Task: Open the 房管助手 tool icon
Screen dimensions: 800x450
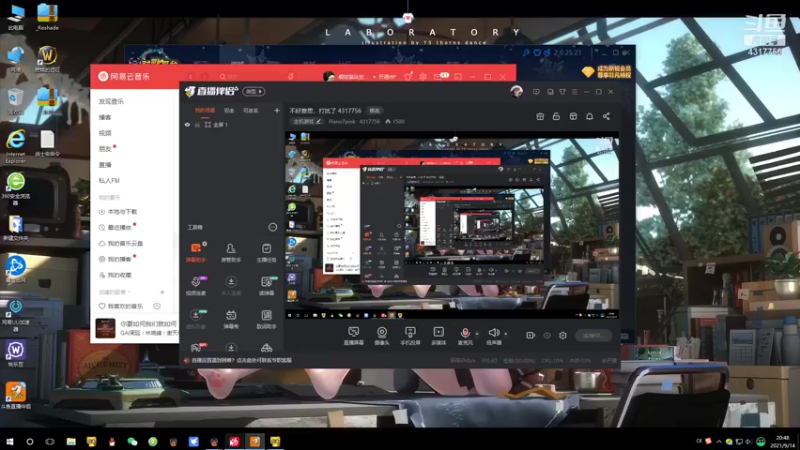Action: point(231,253)
